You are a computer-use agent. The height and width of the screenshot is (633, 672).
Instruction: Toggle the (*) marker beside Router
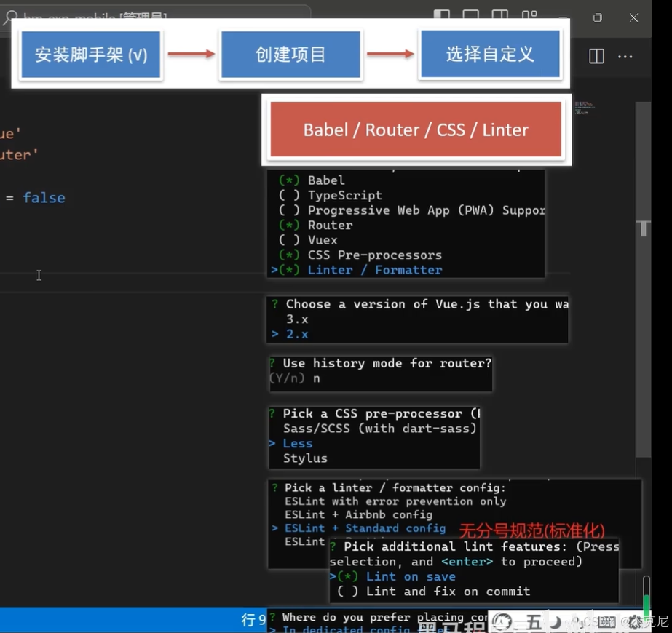tap(289, 226)
